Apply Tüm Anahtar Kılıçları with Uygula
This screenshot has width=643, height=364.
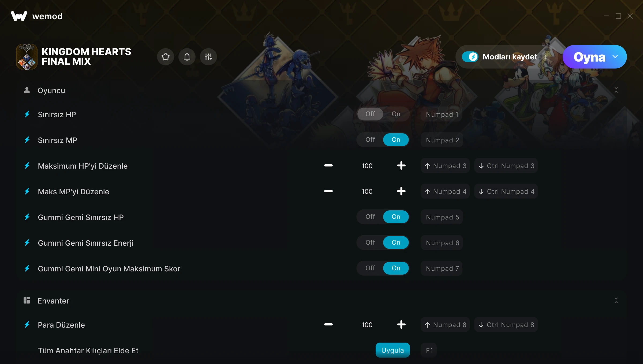pos(392,350)
